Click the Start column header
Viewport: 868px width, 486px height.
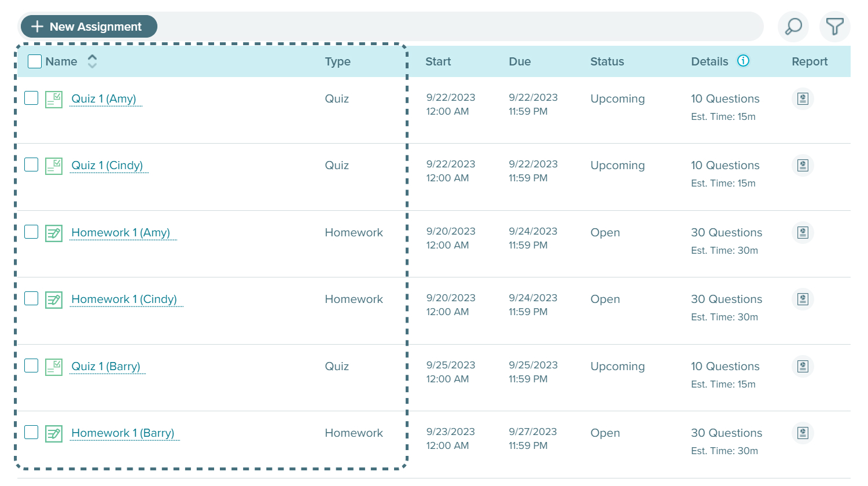pos(438,61)
